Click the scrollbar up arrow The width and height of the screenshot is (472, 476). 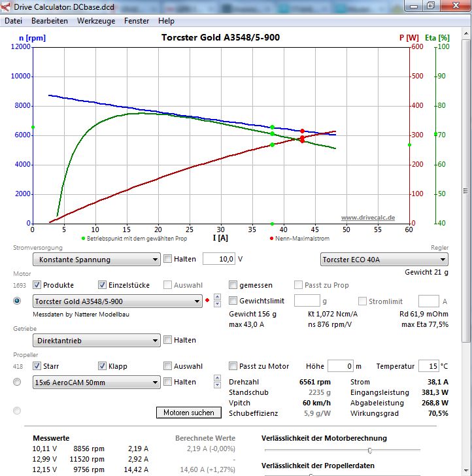click(466, 33)
